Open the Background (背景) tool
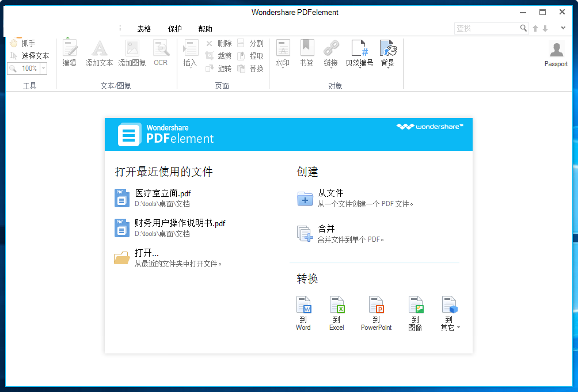The image size is (578, 392). 388,54
